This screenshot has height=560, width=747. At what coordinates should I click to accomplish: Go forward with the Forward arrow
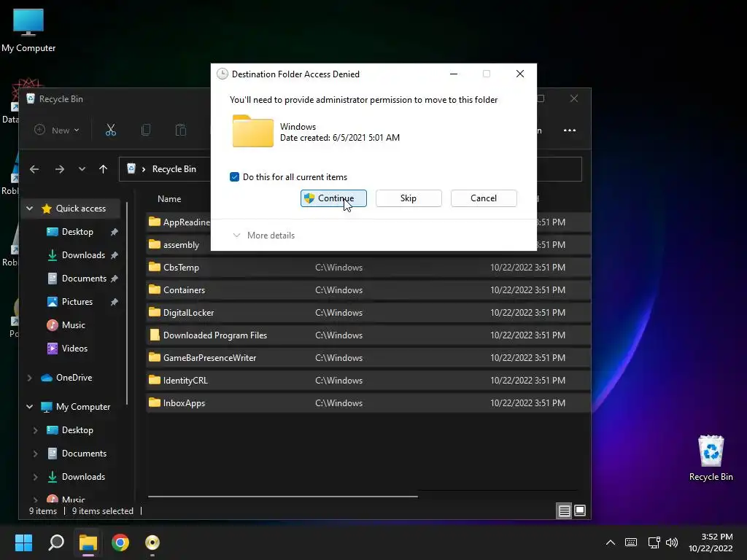tap(60, 169)
